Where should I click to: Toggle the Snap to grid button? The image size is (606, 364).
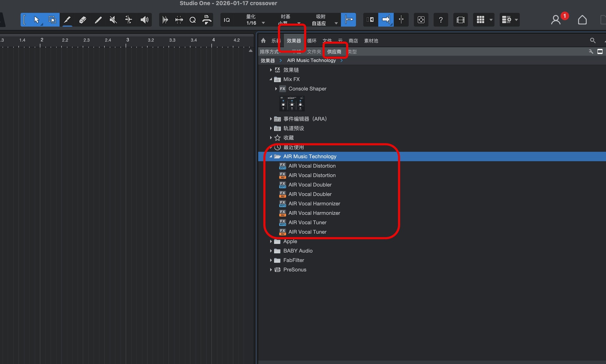(x=348, y=20)
